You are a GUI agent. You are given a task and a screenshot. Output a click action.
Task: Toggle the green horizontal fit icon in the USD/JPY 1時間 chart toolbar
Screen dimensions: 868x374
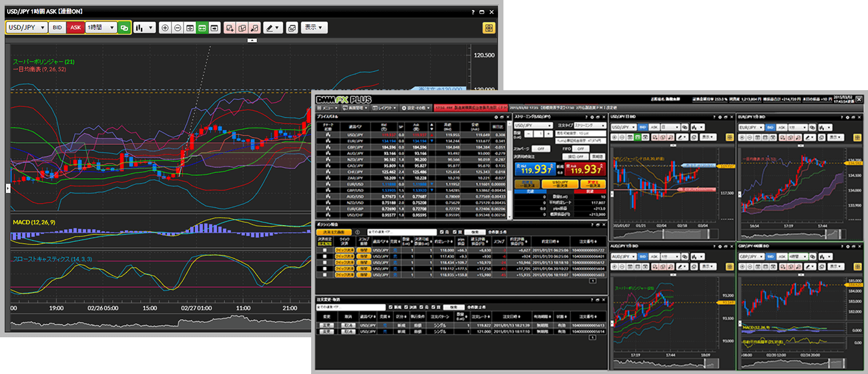[x=202, y=27]
